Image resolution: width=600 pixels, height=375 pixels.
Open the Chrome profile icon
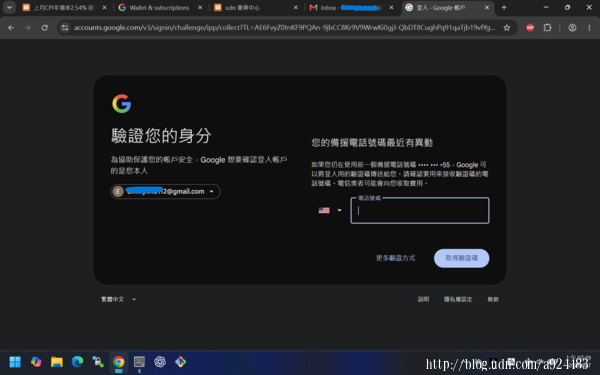coord(572,28)
